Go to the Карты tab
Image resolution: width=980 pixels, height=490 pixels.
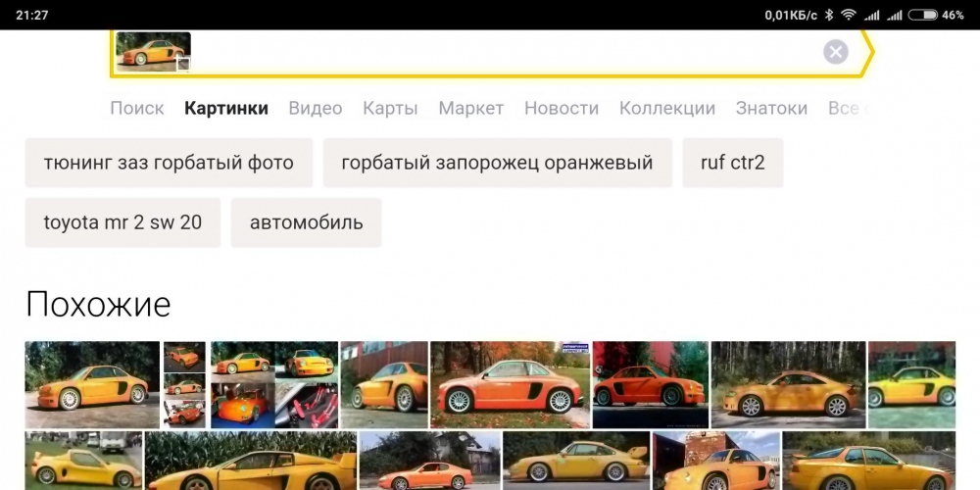(x=390, y=108)
